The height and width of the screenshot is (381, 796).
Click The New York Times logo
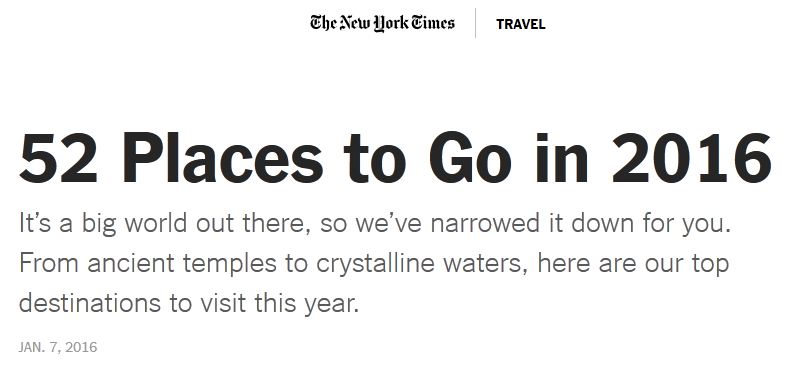382,23
